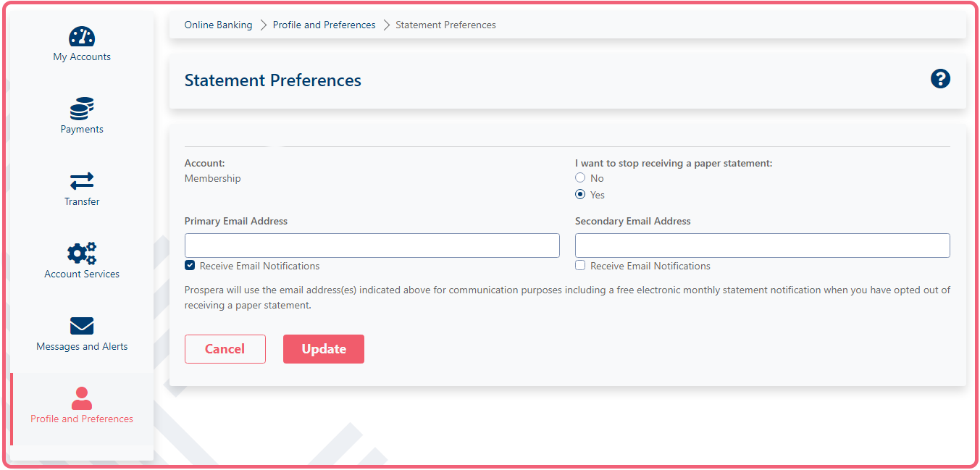The height and width of the screenshot is (470, 980).
Task: Focus the Primary Email Address field
Action: point(372,246)
